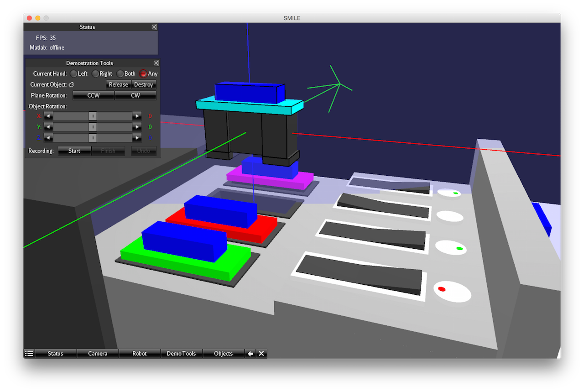
Task: Click the Y rotation slider handle
Action: (93, 127)
